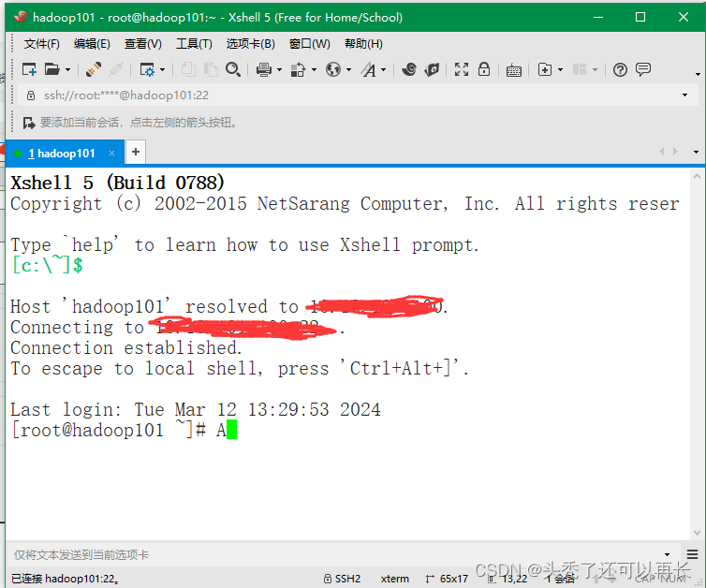
Task: Click the Copy icon in toolbar
Action: click(188, 70)
